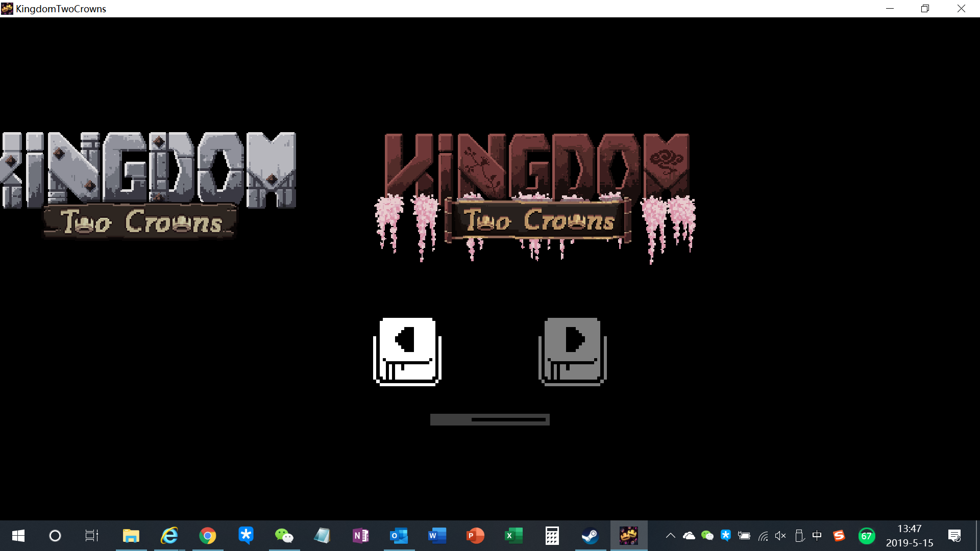The height and width of the screenshot is (551, 980).
Task: Choose the grey stone Kingdom Two Crowns logo
Action: click(x=148, y=185)
